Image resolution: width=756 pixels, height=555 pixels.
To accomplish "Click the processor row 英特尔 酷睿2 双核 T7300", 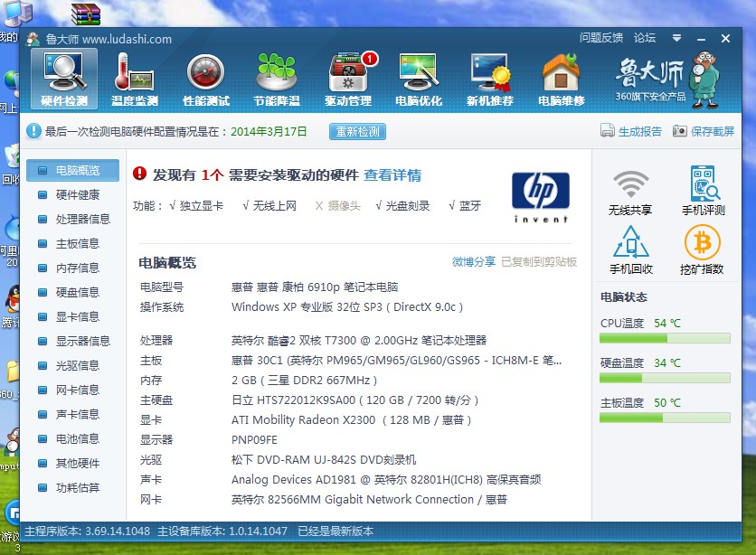I will pos(359,341).
